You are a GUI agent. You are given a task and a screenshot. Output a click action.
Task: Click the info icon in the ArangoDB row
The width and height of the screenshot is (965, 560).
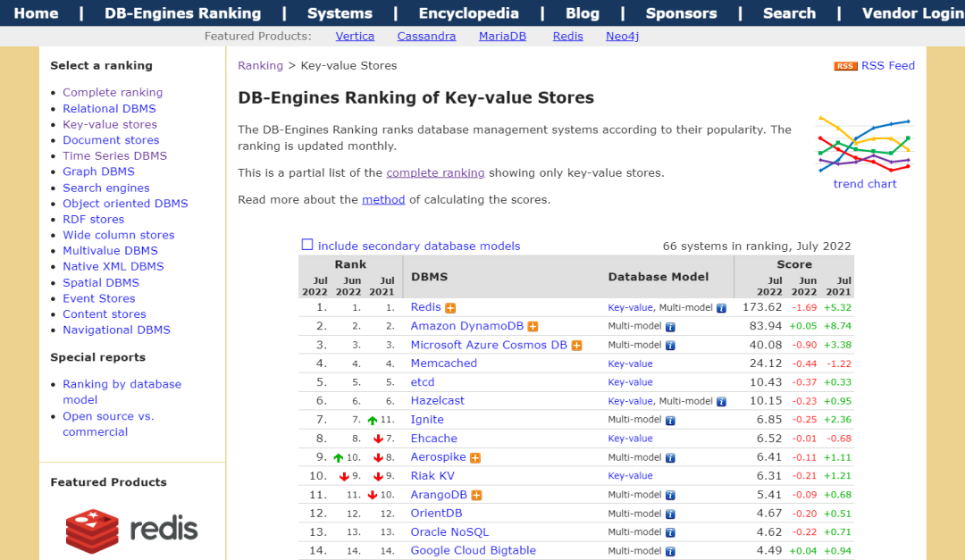670,496
